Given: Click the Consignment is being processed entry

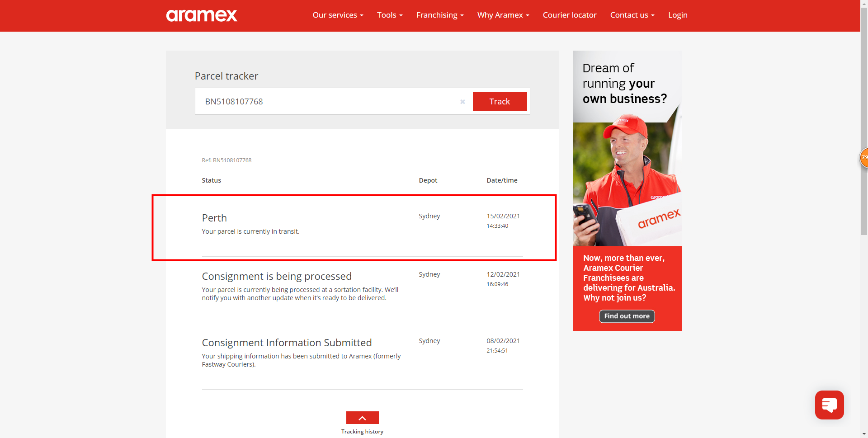Looking at the screenshot, I should tap(276, 276).
